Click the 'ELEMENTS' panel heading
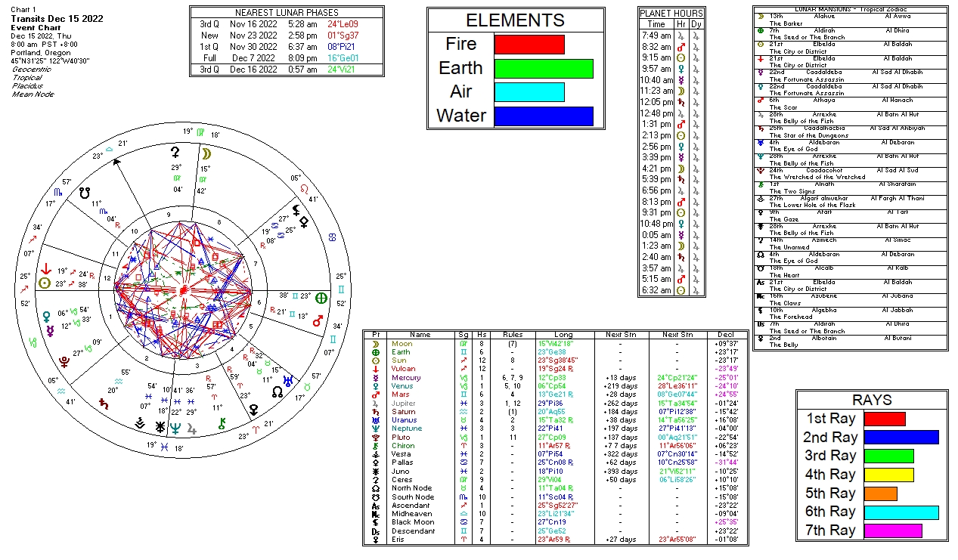The width and height of the screenshot is (958, 560). pos(515,20)
